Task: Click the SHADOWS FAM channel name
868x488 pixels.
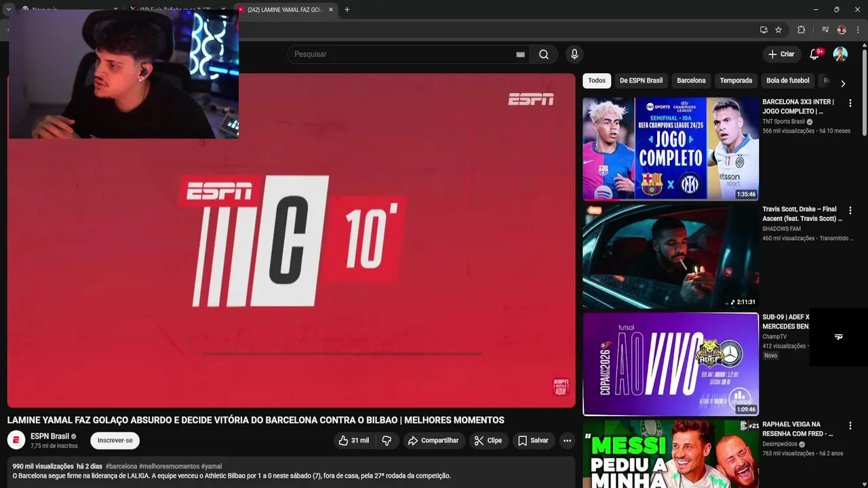Action: (781, 229)
